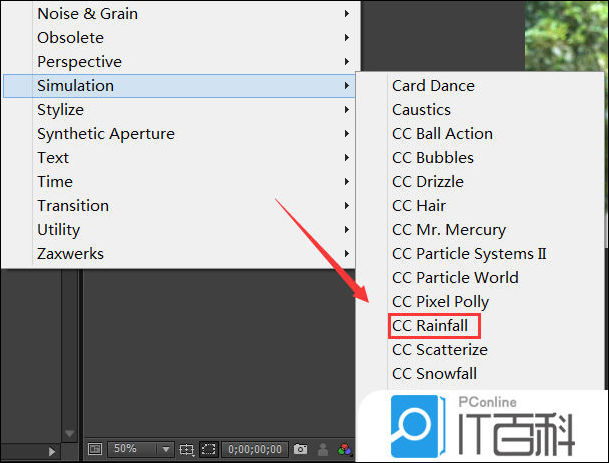Apply the CC Pixel Polly effect
The height and width of the screenshot is (463, 609).
pyautogui.click(x=440, y=302)
